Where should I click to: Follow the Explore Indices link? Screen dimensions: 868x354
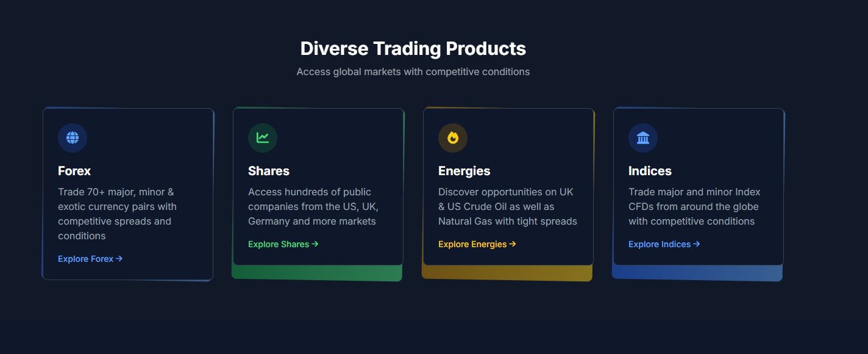point(660,244)
